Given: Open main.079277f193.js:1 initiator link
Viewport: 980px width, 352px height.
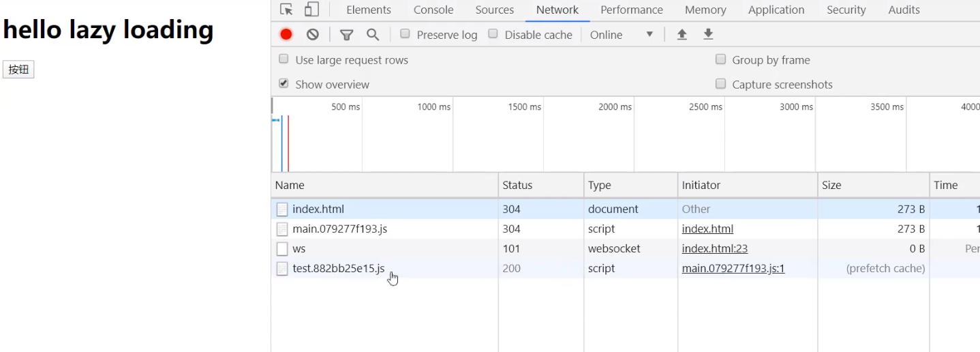Looking at the screenshot, I should pyautogui.click(x=733, y=269).
